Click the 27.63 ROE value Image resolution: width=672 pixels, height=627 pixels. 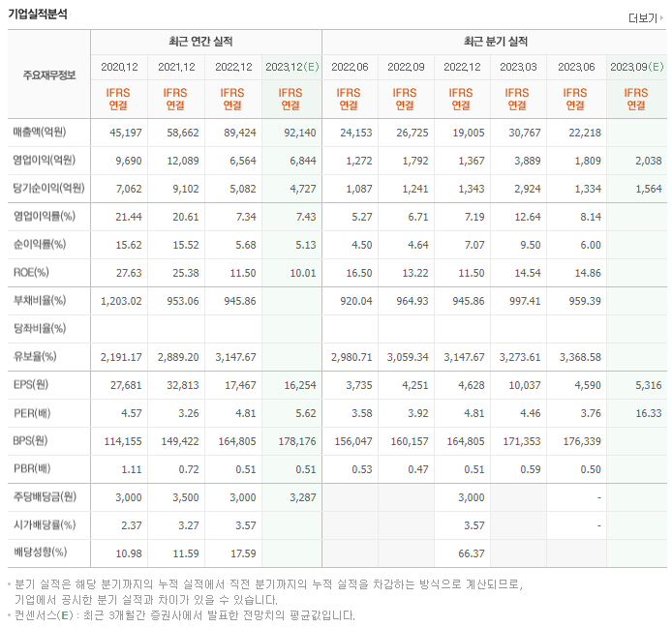(x=129, y=273)
